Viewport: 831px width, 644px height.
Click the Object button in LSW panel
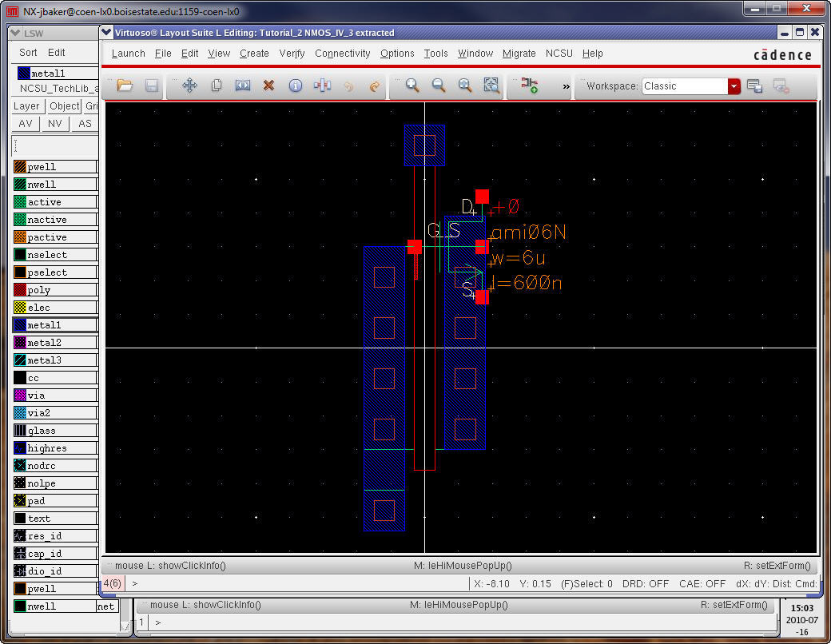tap(64, 106)
